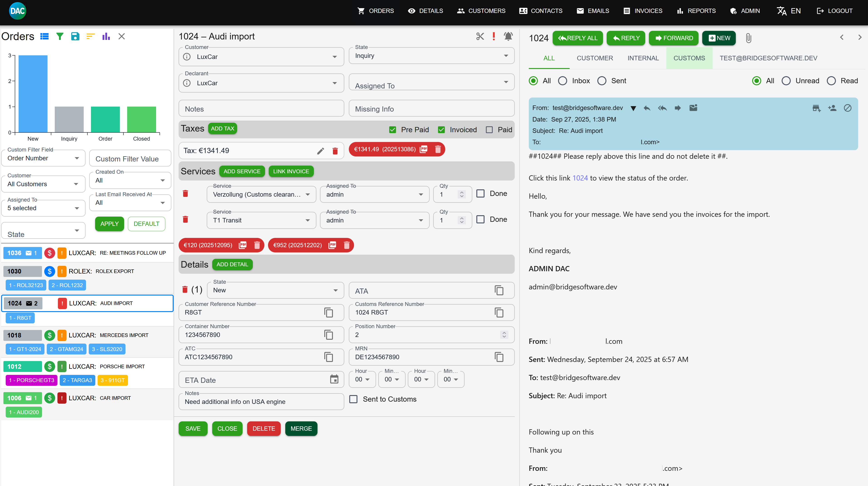Check the Sent to Customs box
Image resolution: width=868 pixels, height=486 pixels.
click(354, 399)
